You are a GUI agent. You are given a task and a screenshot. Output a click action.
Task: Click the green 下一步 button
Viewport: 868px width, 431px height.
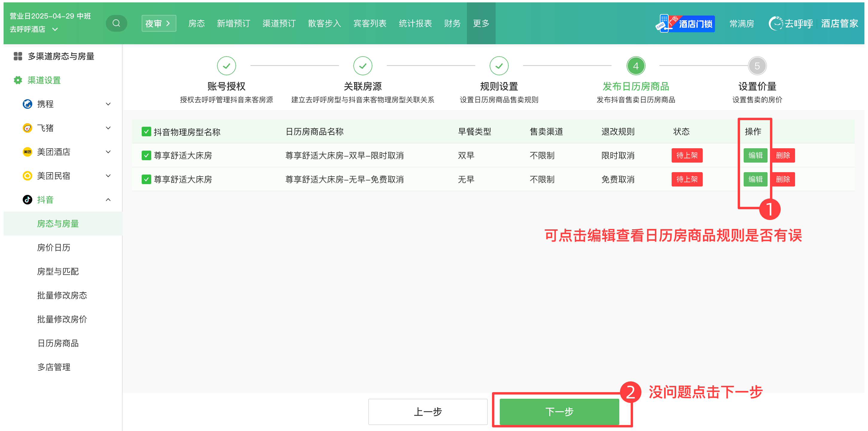(x=559, y=412)
